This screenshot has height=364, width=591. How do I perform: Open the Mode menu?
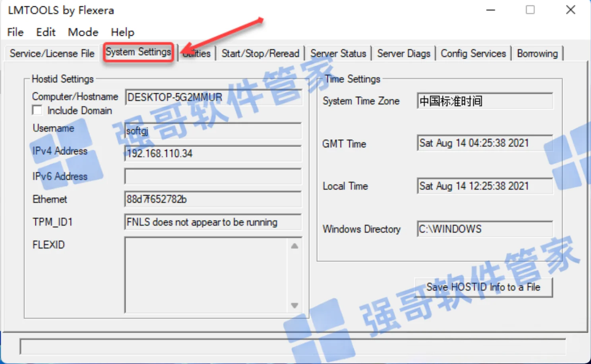pos(83,32)
